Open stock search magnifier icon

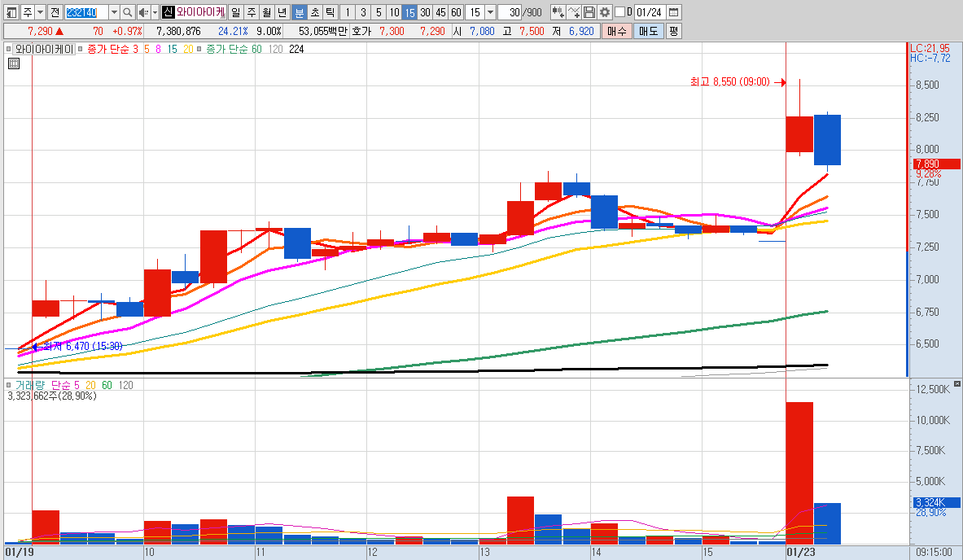point(127,12)
